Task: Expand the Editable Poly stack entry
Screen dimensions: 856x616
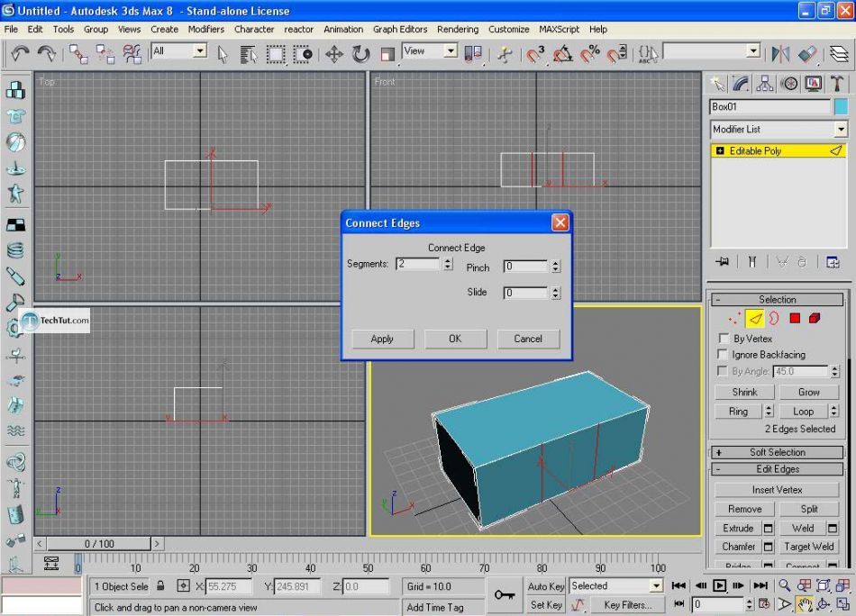Action: tap(720, 150)
